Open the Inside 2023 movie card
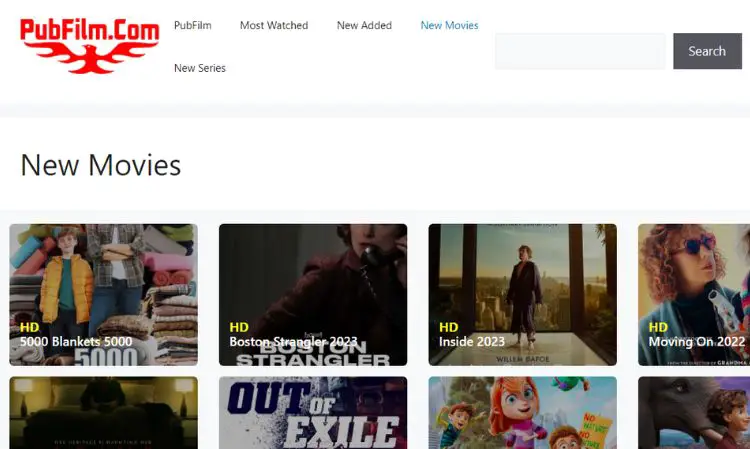 (522, 295)
